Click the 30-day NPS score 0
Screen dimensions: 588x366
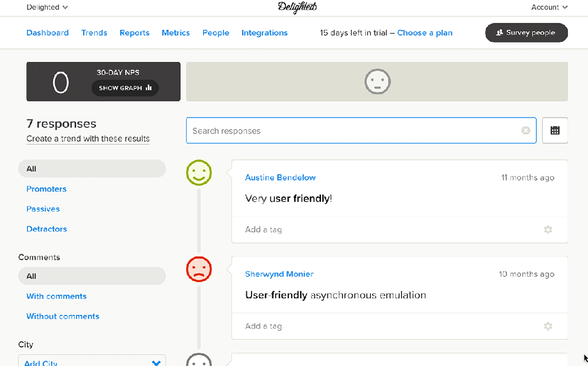[61, 83]
